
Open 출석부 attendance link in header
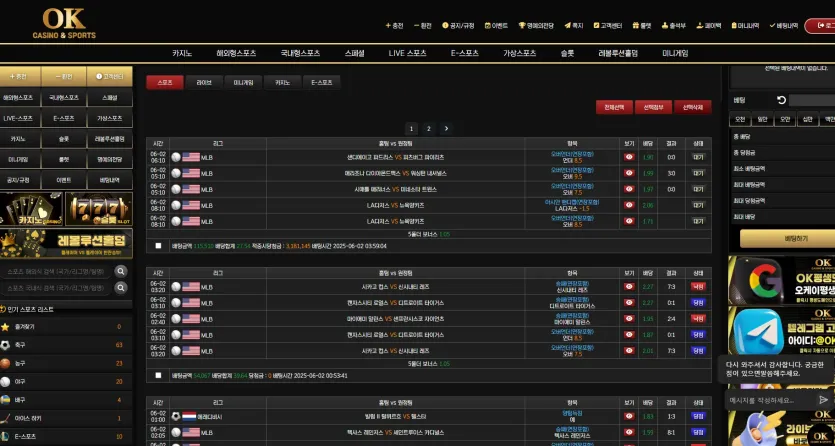point(674,26)
